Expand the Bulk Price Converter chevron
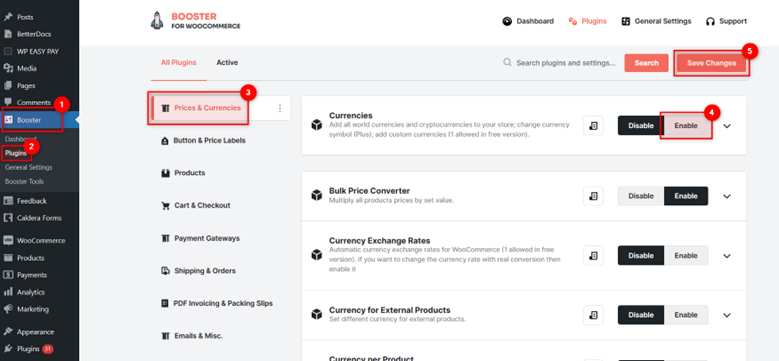The width and height of the screenshot is (779, 361). pyautogui.click(x=727, y=196)
